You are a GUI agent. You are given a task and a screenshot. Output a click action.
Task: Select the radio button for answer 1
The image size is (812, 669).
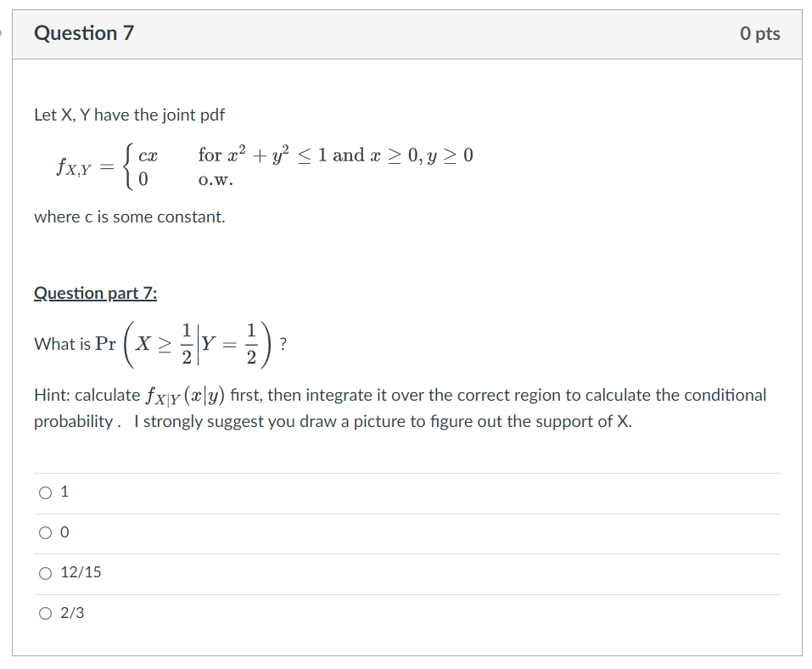pos(44,491)
